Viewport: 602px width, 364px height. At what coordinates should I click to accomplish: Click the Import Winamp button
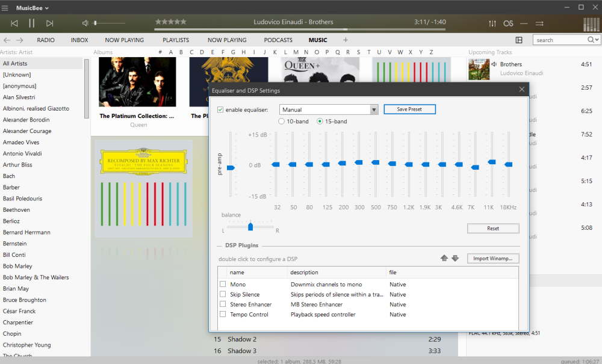click(493, 259)
